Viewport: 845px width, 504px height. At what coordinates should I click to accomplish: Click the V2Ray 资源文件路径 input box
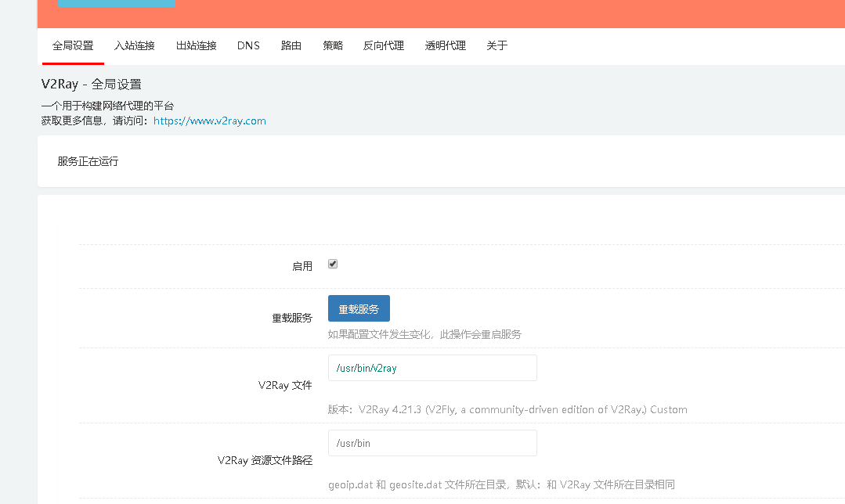pos(432,443)
